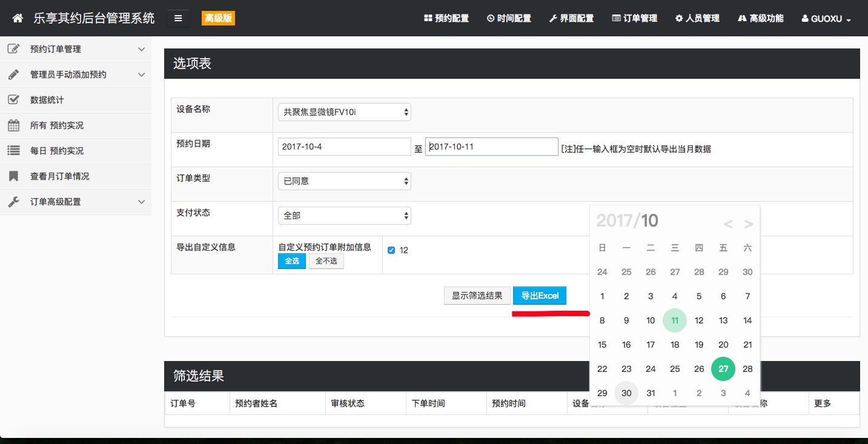
Task: Open 预约配置 from the top navigation
Action: coord(446,18)
